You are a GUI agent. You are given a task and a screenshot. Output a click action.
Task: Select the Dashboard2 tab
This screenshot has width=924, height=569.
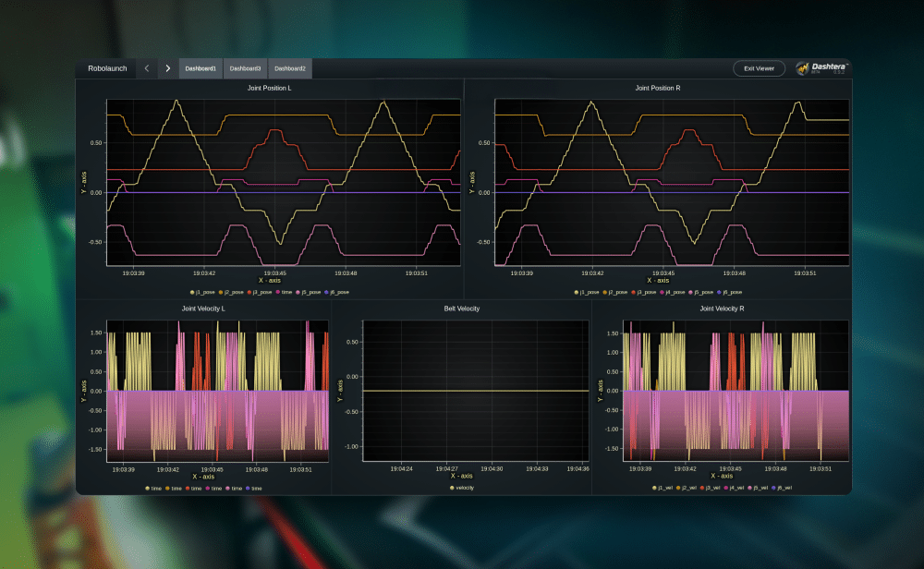[x=289, y=68]
